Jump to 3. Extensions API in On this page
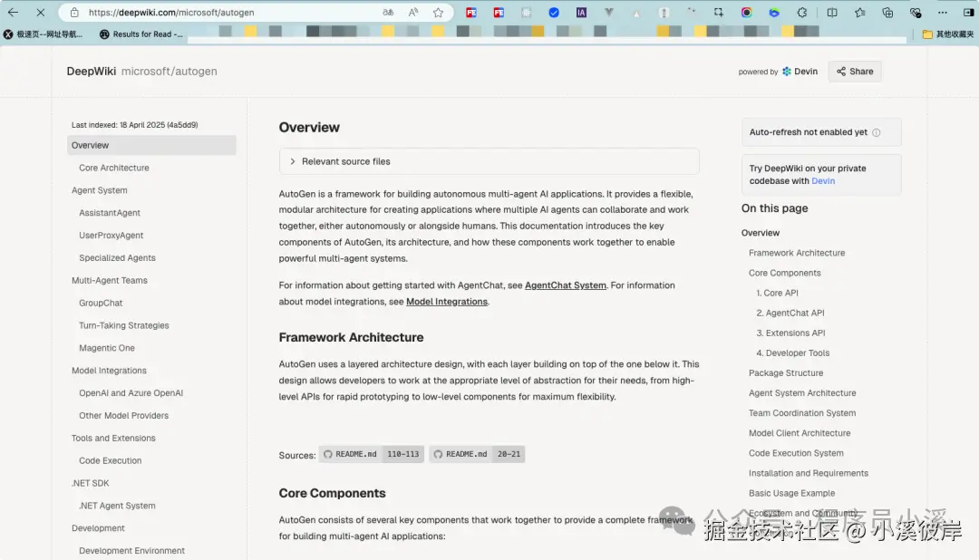 790,333
